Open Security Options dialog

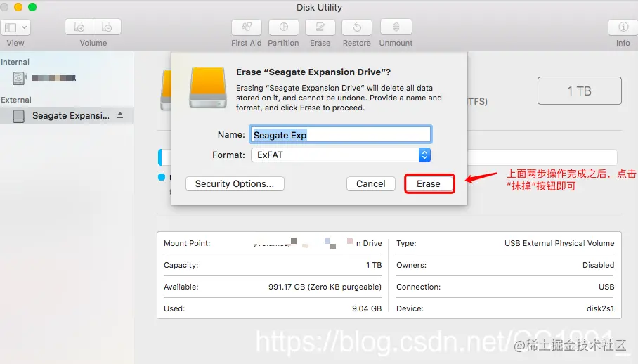[235, 184]
